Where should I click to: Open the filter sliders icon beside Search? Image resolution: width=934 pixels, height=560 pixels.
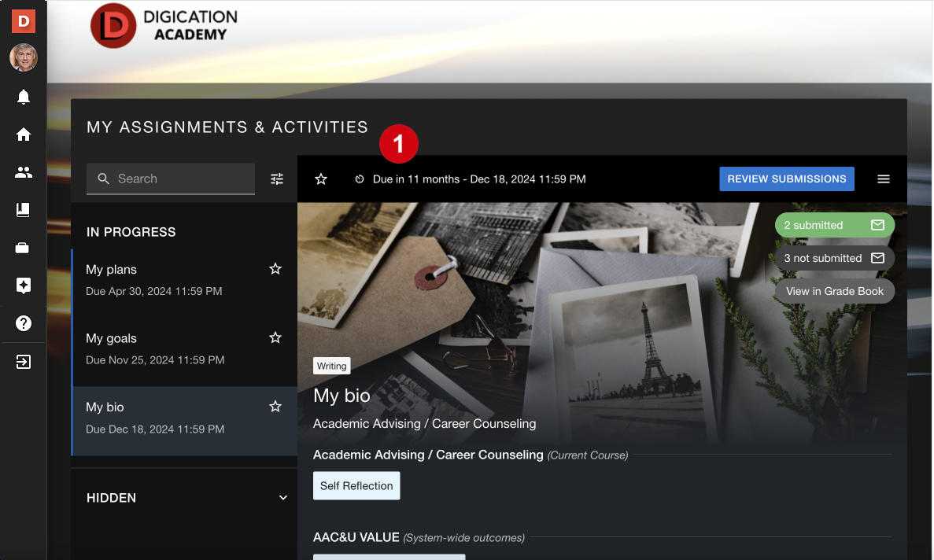277,179
